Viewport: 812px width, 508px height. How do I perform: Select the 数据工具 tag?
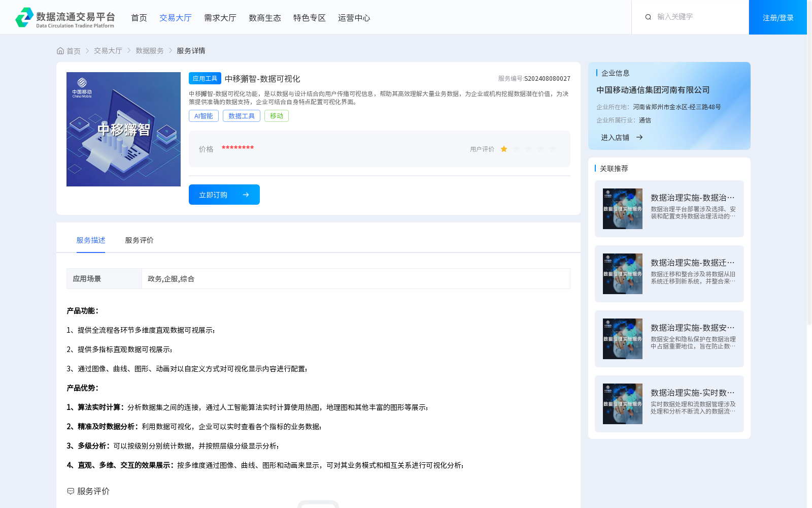[x=242, y=116]
